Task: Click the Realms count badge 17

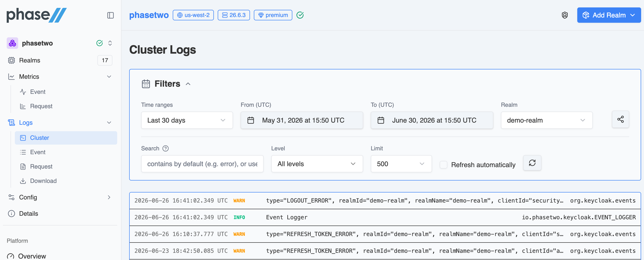Action: pyautogui.click(x=105, y=60)
